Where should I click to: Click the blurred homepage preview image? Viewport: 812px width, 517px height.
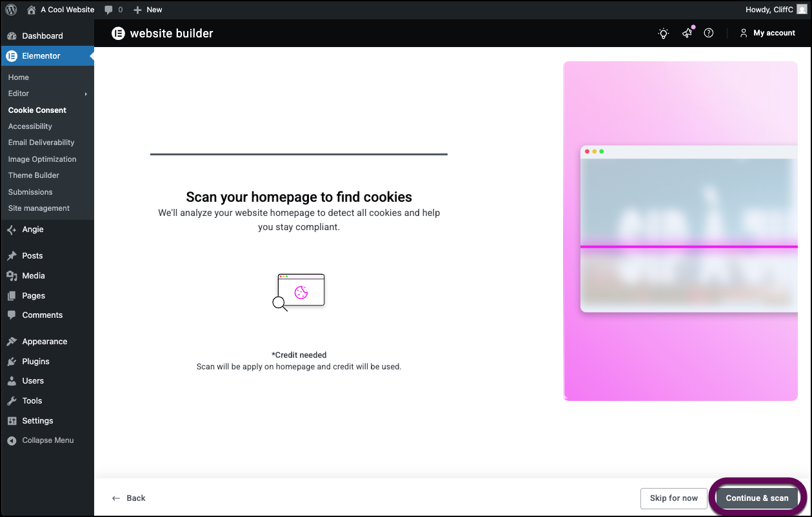point(689,229)
